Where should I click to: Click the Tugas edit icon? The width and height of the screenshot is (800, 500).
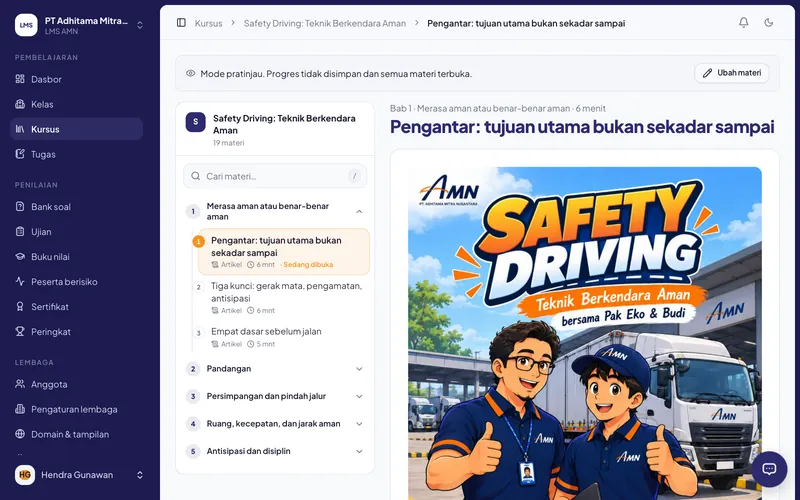(x=20, y=154)
